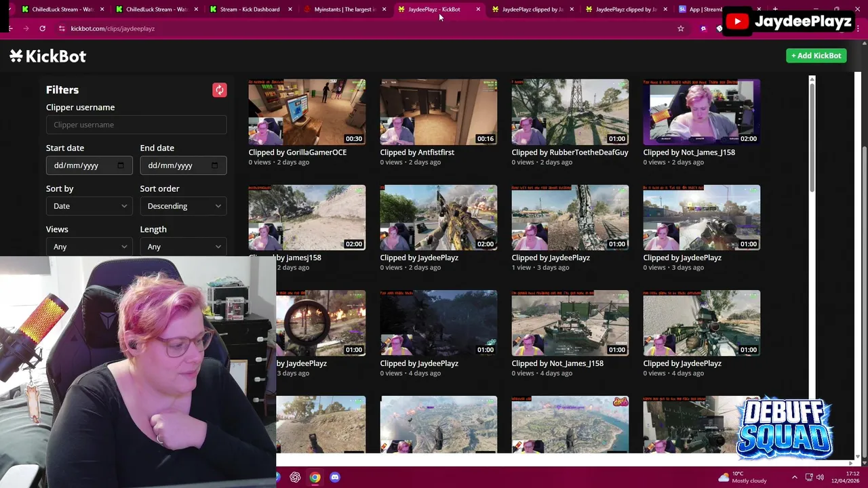868x488 pixels.
Task: Close the Stream - Kick Dashboard tab
Action: coord(290,9)
